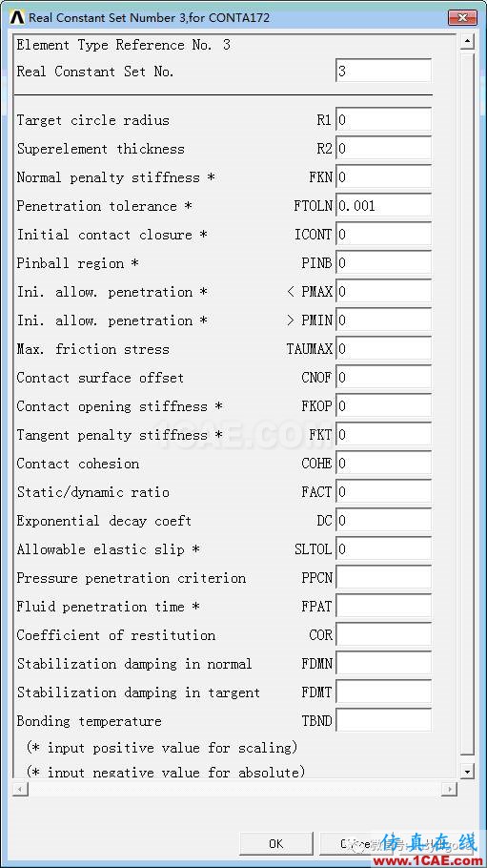Click the FKN normal penalty stiffness field
Viewport: 487px width, 868px height.
point(383,177)
